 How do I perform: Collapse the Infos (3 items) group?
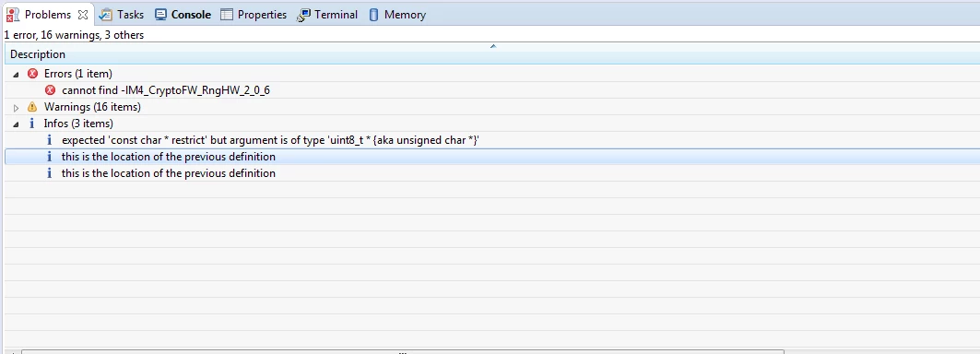[17, 124]
